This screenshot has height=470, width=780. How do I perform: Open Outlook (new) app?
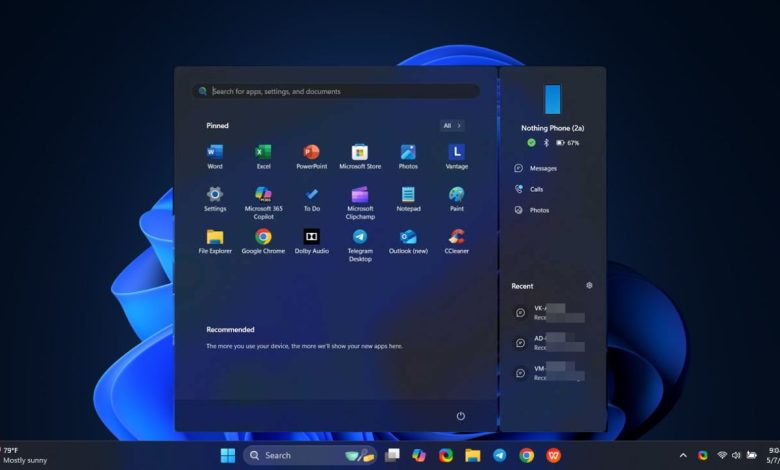pos(408,241)
